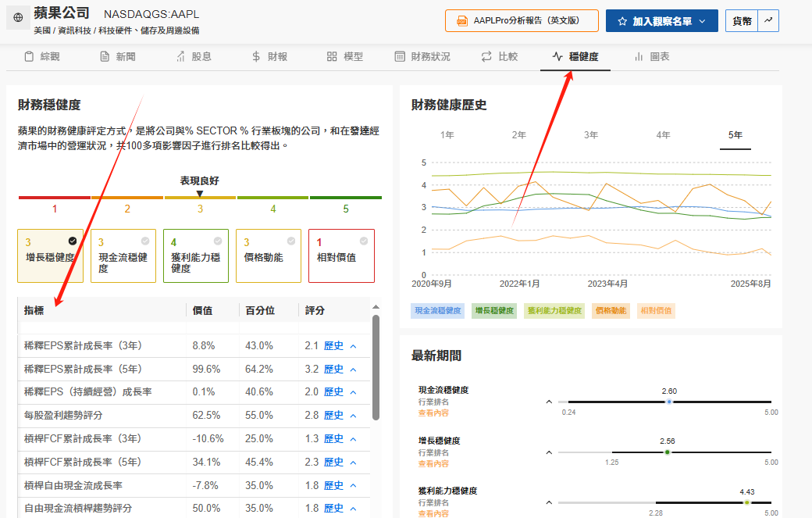
Task: Click the dollar sign icon of 財報 tab
Action: click(x=256, y=56)
